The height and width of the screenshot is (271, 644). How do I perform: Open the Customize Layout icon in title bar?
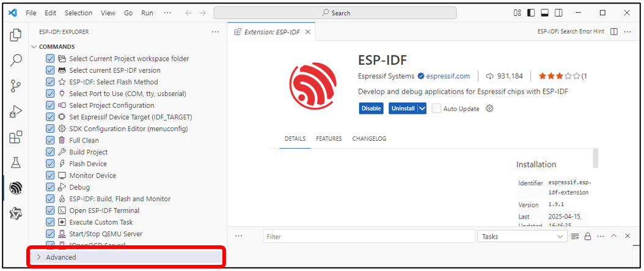point(518,13)
